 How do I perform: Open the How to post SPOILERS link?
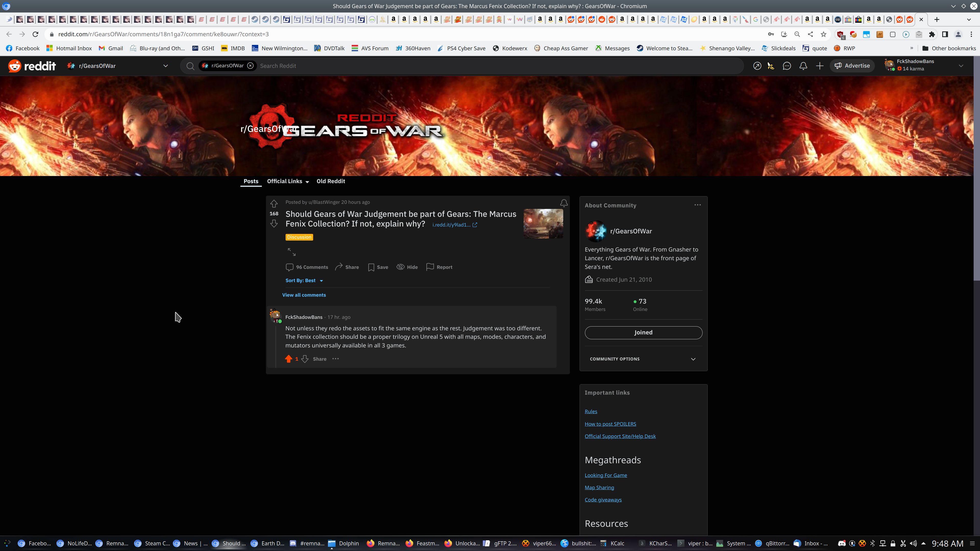tap(610, 424)
